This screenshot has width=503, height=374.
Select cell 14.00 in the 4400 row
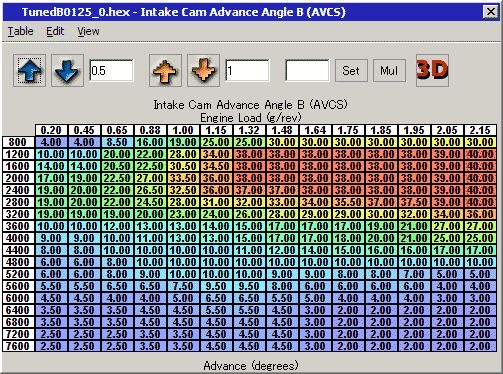point(315,250)
